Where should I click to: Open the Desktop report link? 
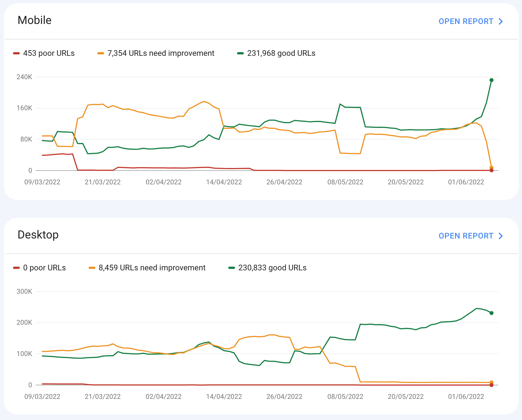[x=466, y=236]
